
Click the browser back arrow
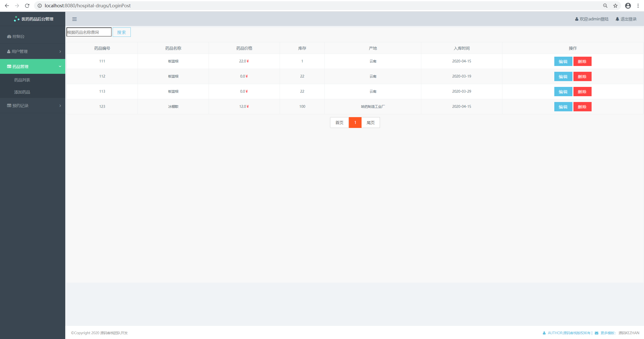pyautogui.click(x=7, y=6)
